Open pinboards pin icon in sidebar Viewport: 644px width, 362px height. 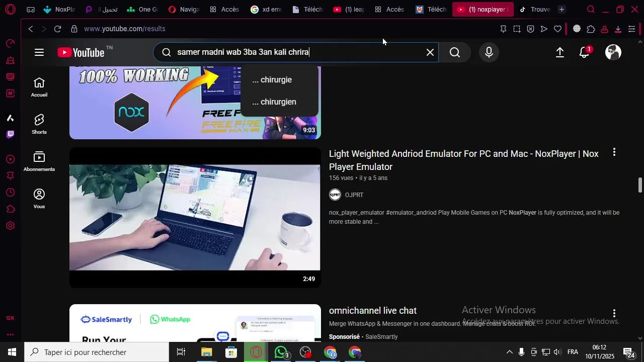click(10, 176)
